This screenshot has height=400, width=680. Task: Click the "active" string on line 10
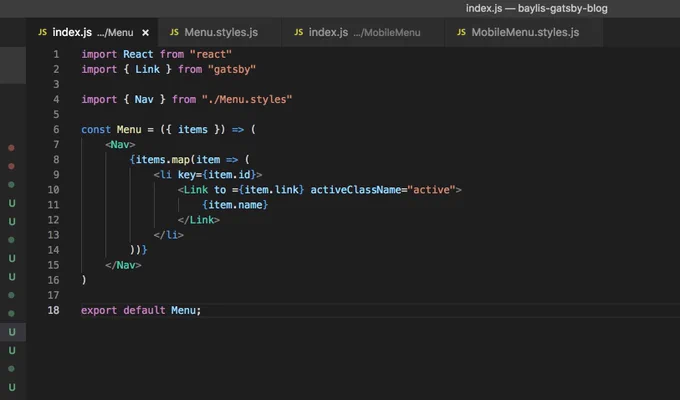tap(432, 190)
